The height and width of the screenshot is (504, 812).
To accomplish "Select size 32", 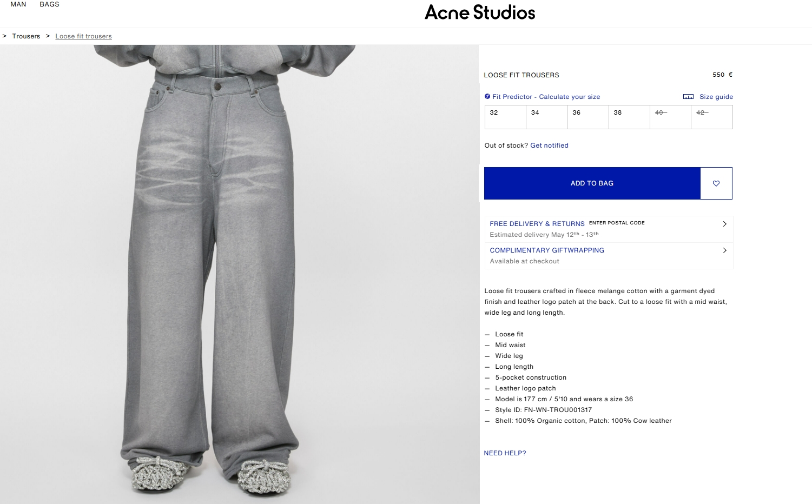I will [x=505, y=117].
